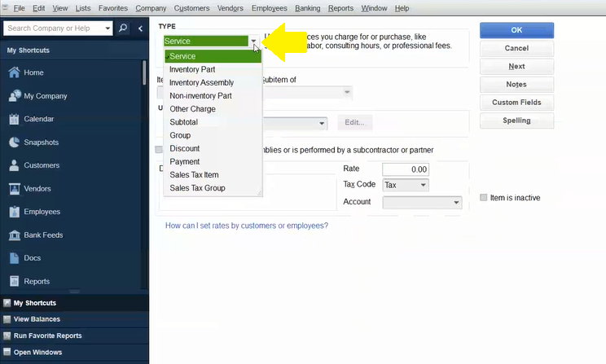Viewport: 606px width, 364px height.
Task: Click the Calendar icon in sidebar
Action: 14,119
